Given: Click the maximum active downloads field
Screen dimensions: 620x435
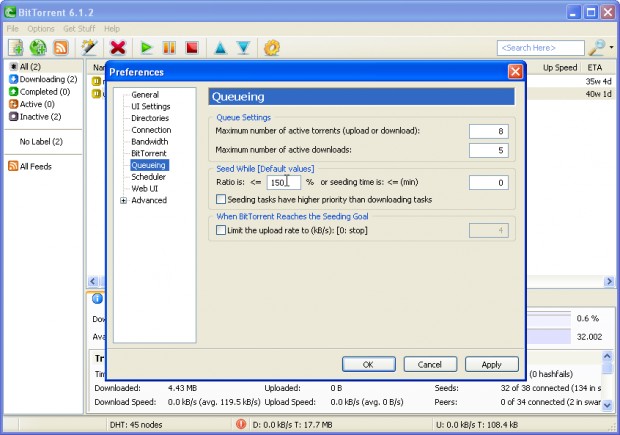Looking at the screenshot, I should [488, 150].
